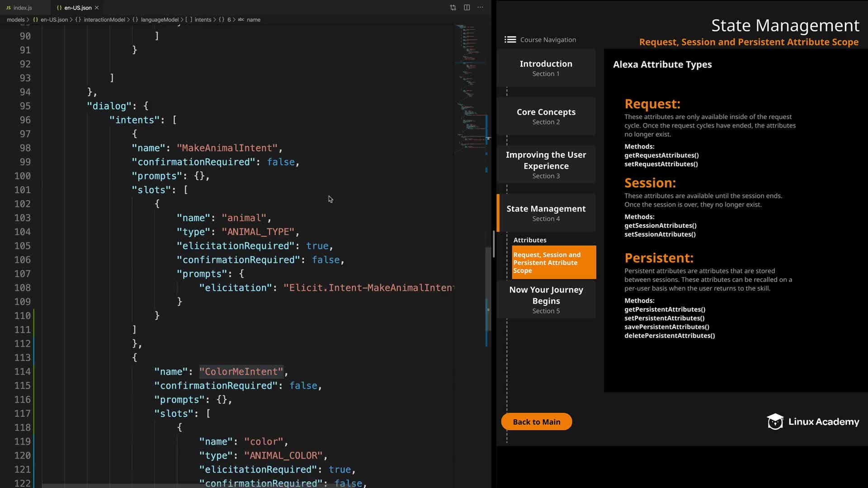Open the interactionModel breadcrumb dropdown
This screenshot has height=488, width=868.
coord(104,20)
